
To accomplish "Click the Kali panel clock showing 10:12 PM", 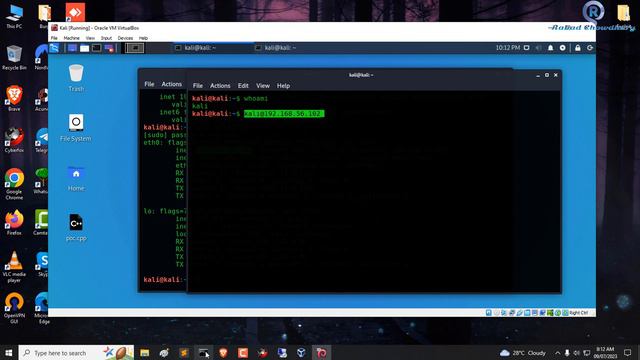I will click(x=508, y=48).
